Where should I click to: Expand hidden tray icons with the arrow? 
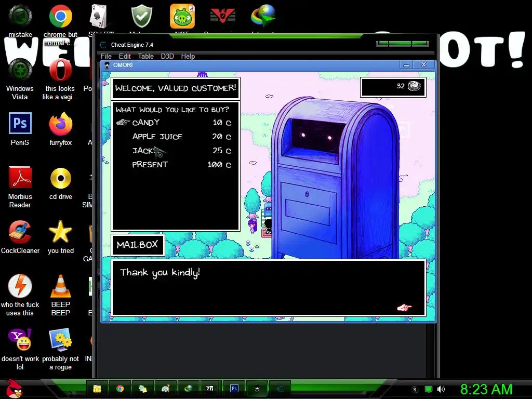[x=415, y=390]
